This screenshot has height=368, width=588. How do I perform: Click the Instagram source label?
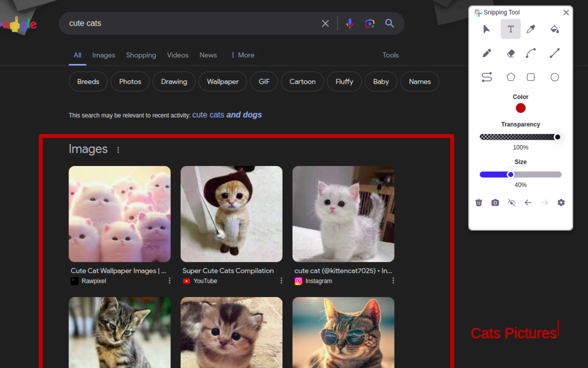tap(319, 281)
